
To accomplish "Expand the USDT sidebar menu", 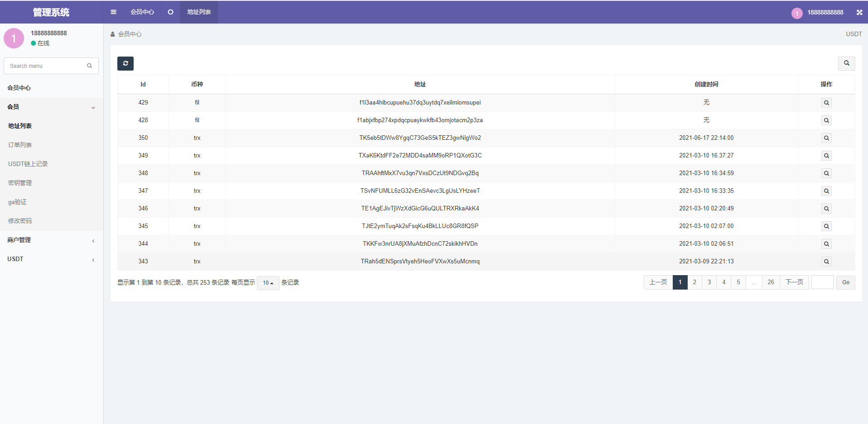I will coord(51,259).
